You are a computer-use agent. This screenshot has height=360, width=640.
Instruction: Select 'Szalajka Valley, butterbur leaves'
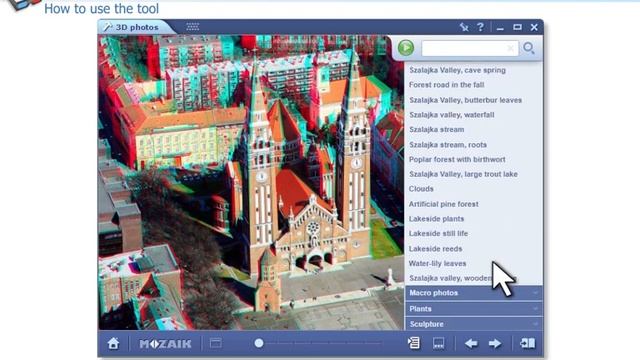pos(465,100)
